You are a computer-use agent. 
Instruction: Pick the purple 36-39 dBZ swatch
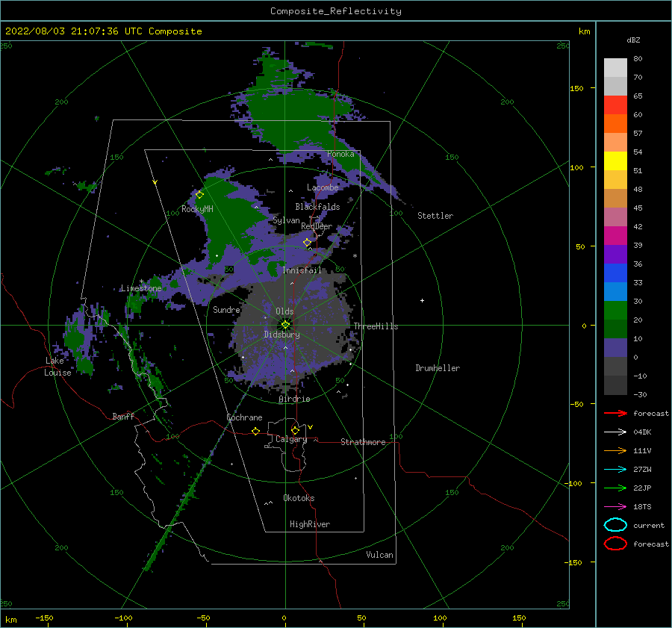615,255
